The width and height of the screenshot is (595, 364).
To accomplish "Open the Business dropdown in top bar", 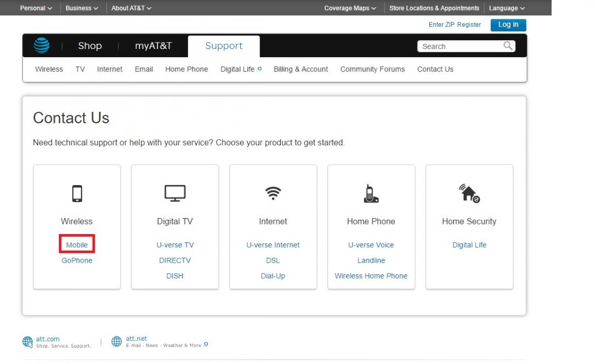I will (x=82, y=8).
